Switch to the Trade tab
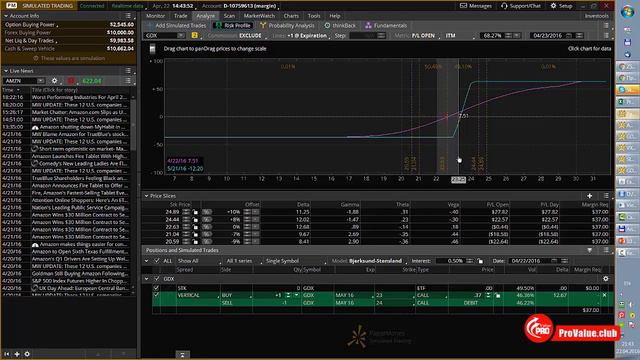640x360 pixels. (180, 16)
